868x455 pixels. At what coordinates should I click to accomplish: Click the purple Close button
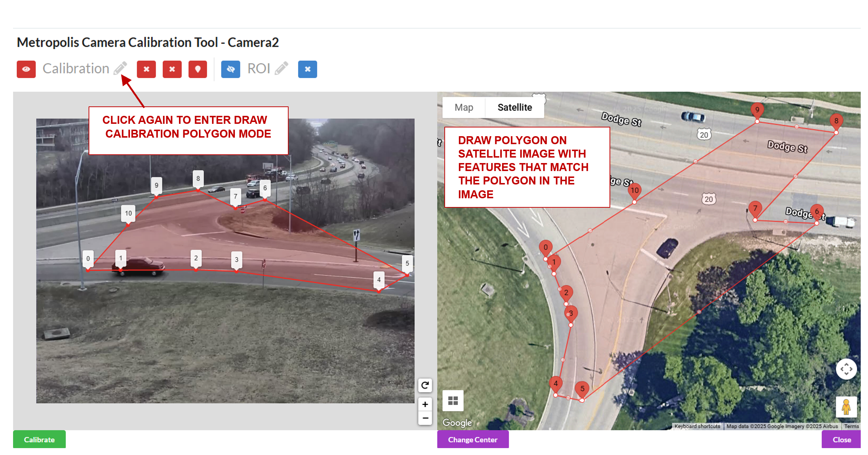pyautogui.click(x=841, y=439)
